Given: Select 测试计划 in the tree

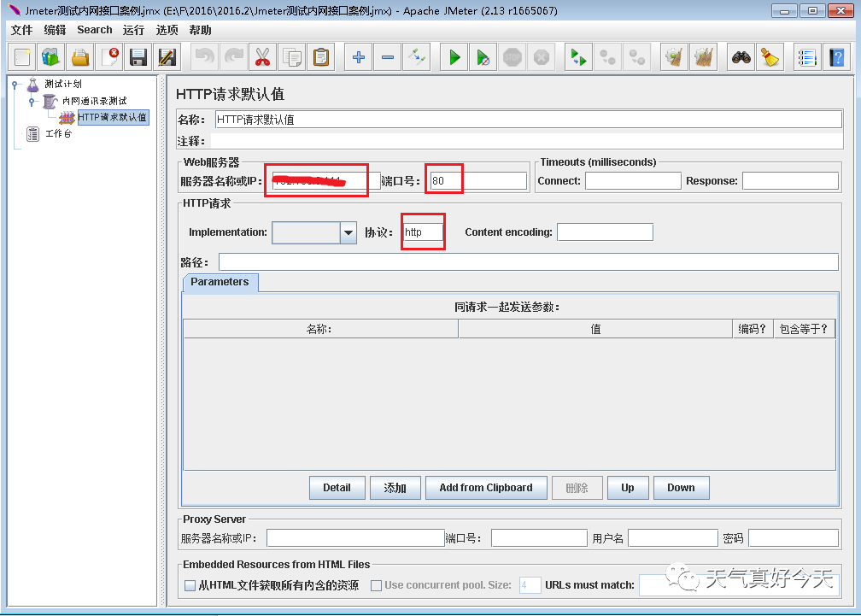Looking at the screenshot, I should 63,84.
